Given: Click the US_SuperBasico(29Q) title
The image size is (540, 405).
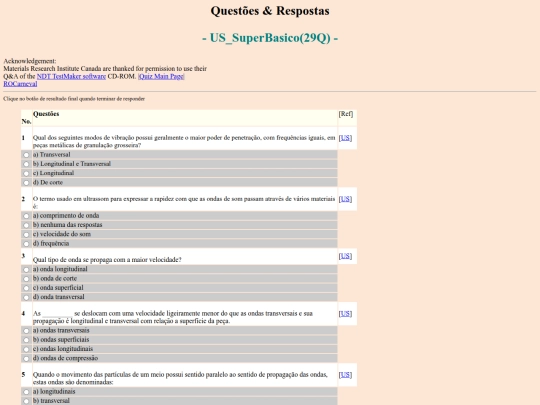Looking at the screenshot, I should (x=270, y=38).
